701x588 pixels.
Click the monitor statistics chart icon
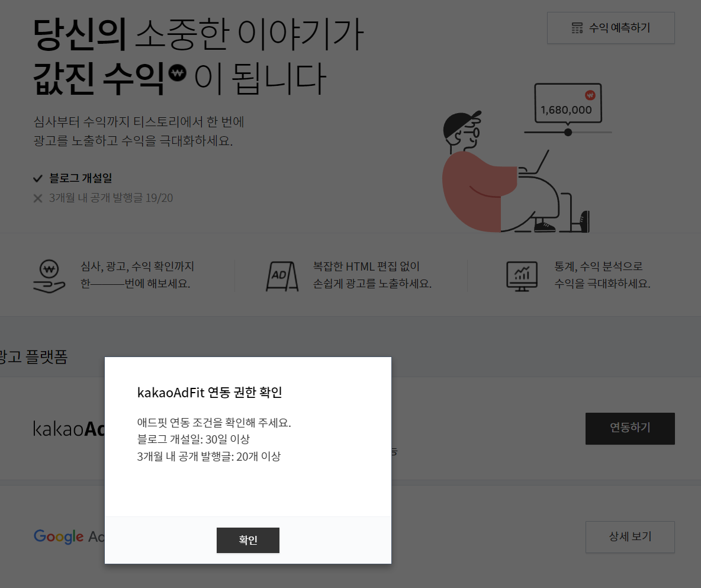pyautogui.click(x=522, y=277)
